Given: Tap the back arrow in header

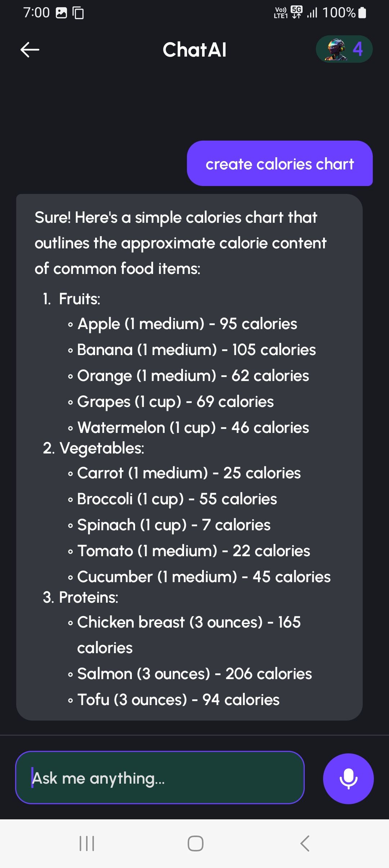Looking at the screenshot, I should 30,50.
